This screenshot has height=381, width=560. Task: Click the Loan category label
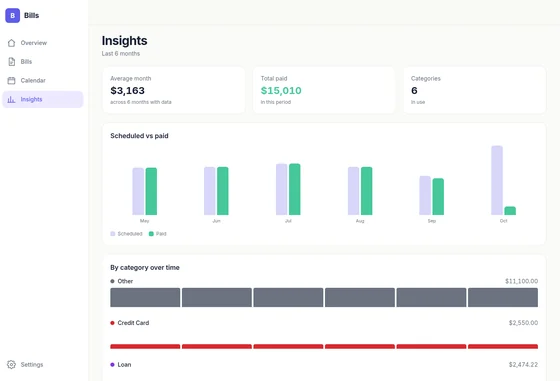pos(124,365)
